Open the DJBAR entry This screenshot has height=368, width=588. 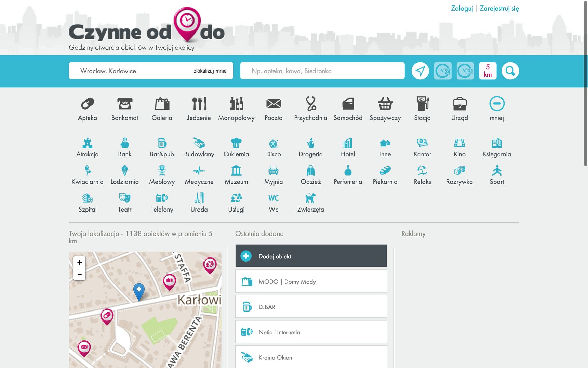click(311, 306)
